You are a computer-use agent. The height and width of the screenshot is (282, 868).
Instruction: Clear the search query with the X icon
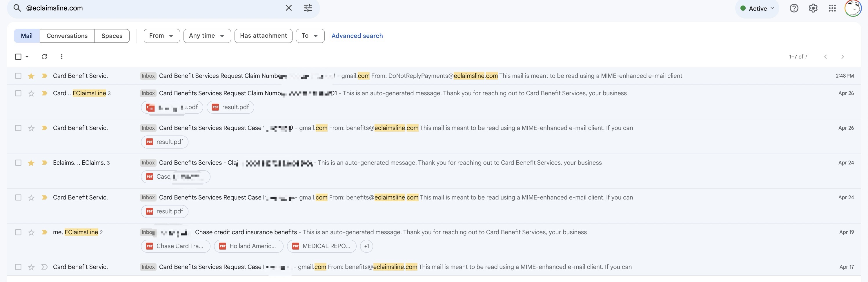pos(288,8)
